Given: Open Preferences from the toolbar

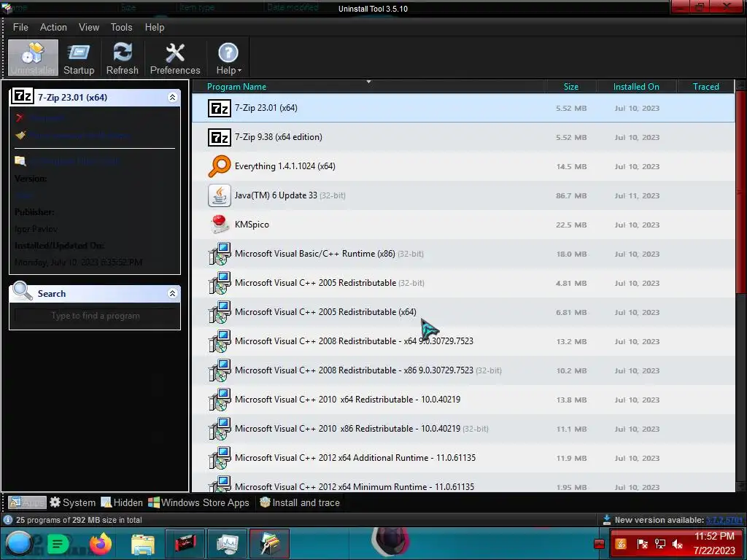Looking at the screenshot, I should [x=175, y=58].
